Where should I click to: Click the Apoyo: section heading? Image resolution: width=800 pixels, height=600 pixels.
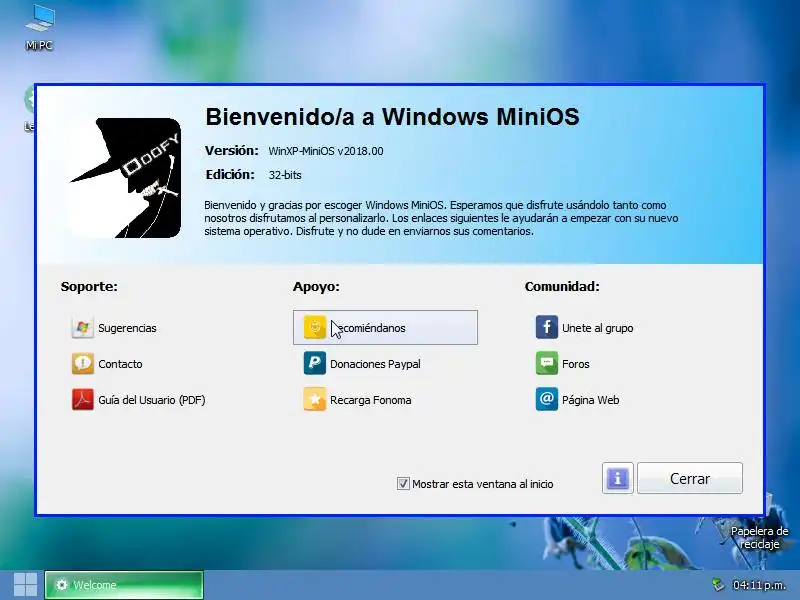pos(316,287)
